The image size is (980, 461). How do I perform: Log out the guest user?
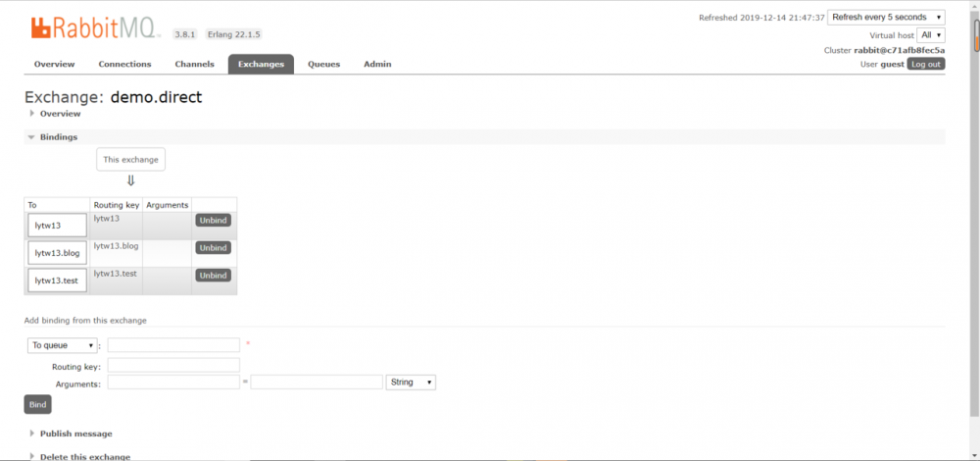[x=926, y=64]
